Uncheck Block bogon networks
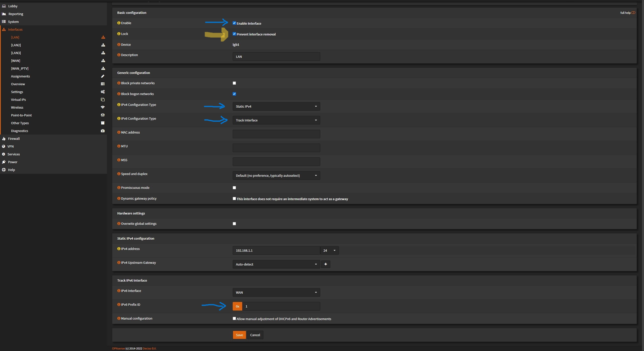The height and width of the screenshot is (351, 644). tap(234, 94)
